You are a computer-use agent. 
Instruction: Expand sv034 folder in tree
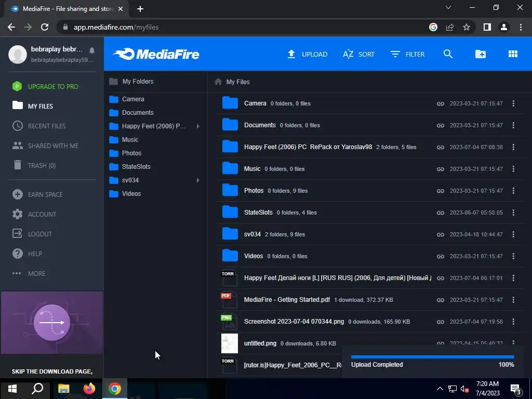tap(198, 180)
